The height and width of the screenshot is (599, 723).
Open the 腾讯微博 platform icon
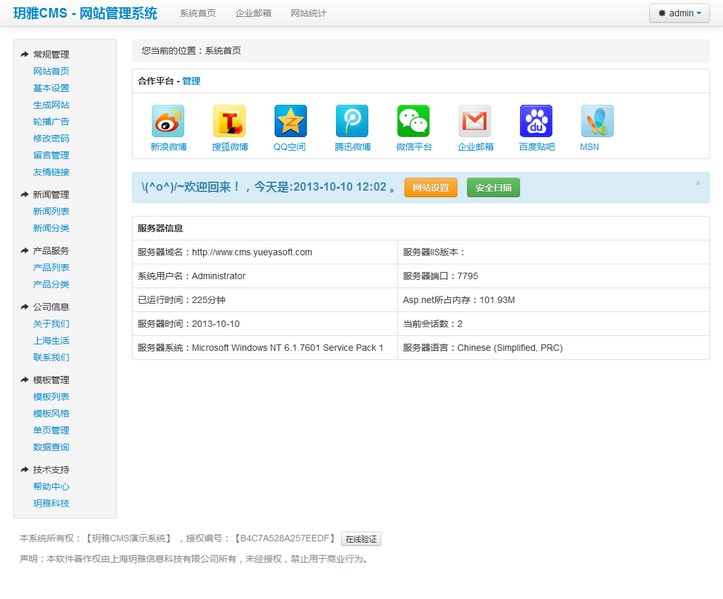click(352, 121)
